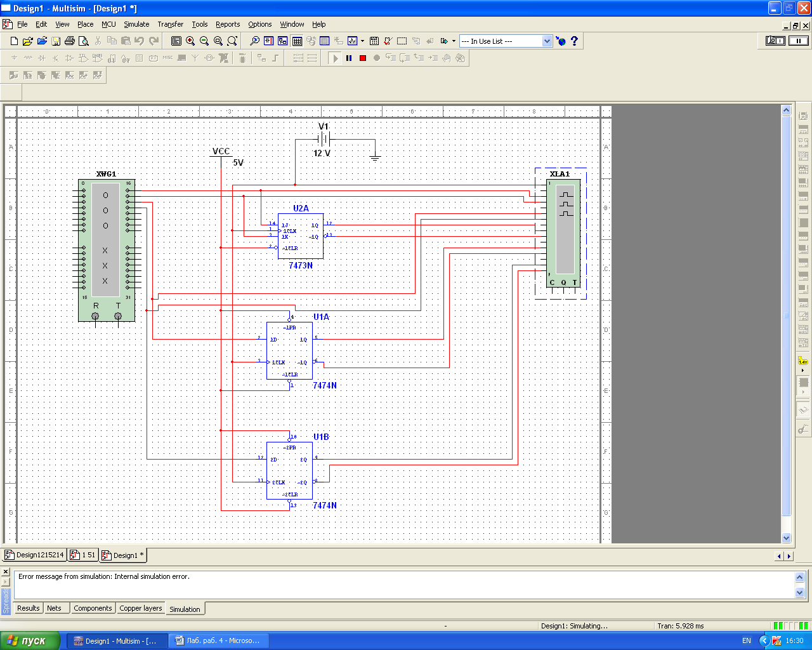The image size is (812, 650).
Task: Open file with the yellow folder icon
Action: (27, 41)
